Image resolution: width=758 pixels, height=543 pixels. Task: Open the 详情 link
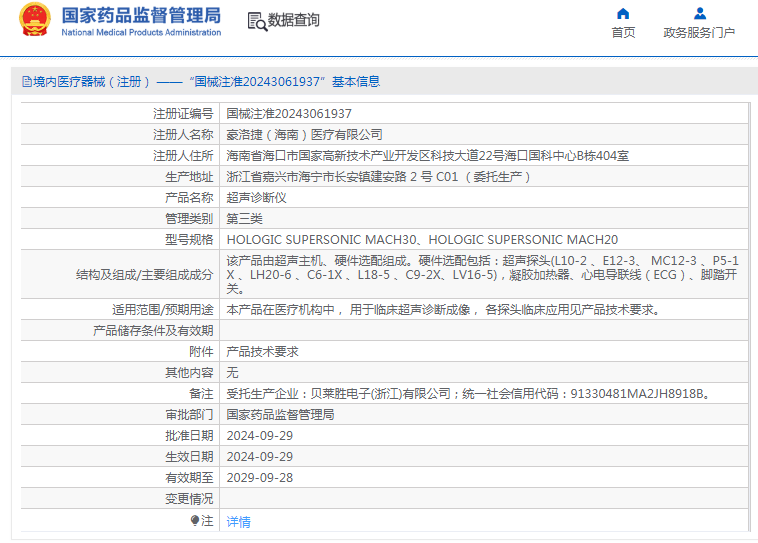tap(238, 522)
